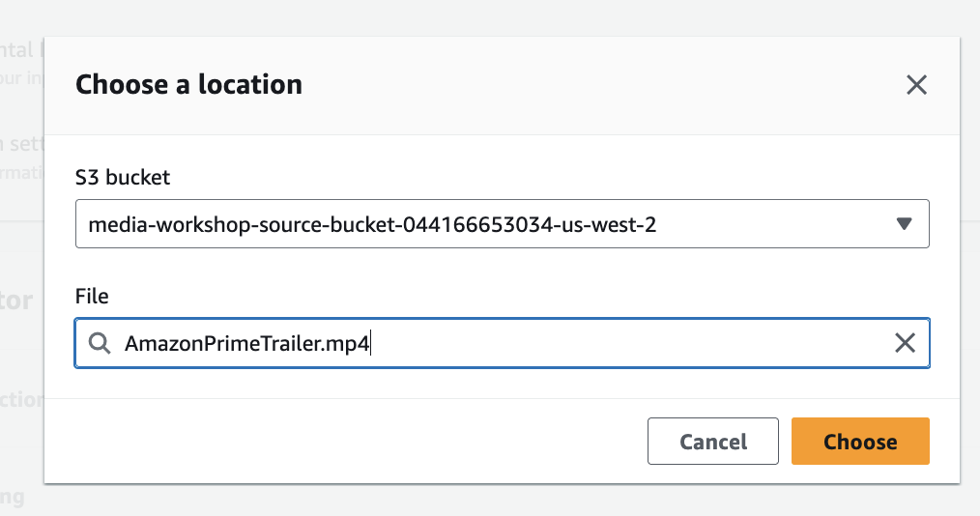The height and width of the screenshot is (516, 980).
Task: Close the Choose a location dialog
Action: tap(916, 85)
